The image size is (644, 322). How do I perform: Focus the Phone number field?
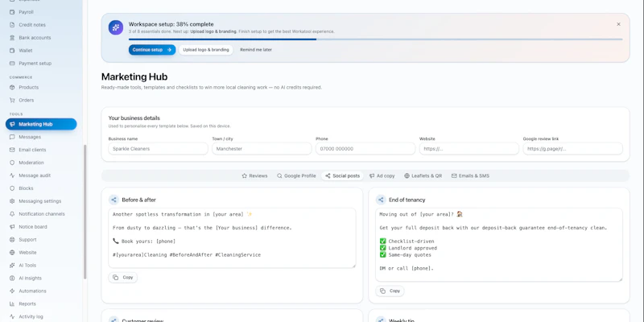pos(365,149)
